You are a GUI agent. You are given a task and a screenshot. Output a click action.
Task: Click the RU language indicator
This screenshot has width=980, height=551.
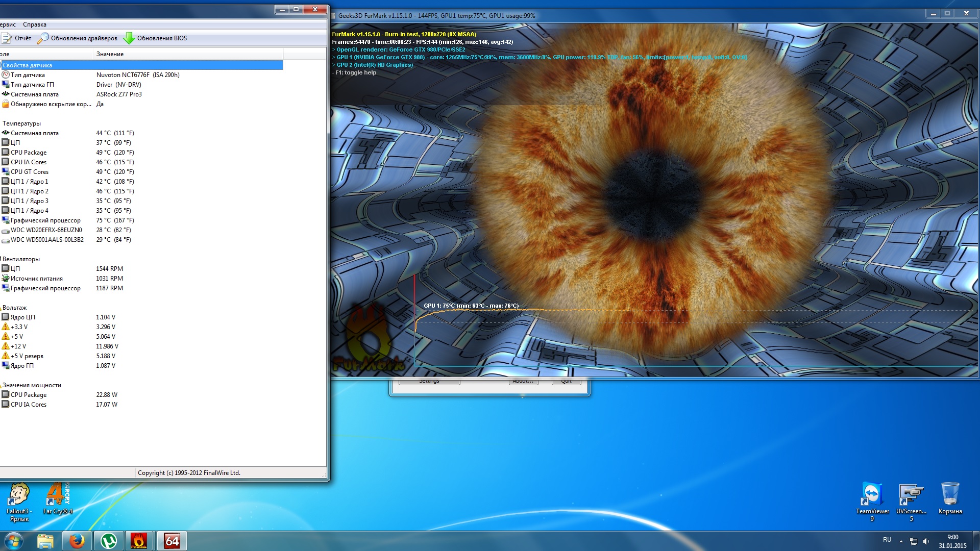tap(887, 540)
